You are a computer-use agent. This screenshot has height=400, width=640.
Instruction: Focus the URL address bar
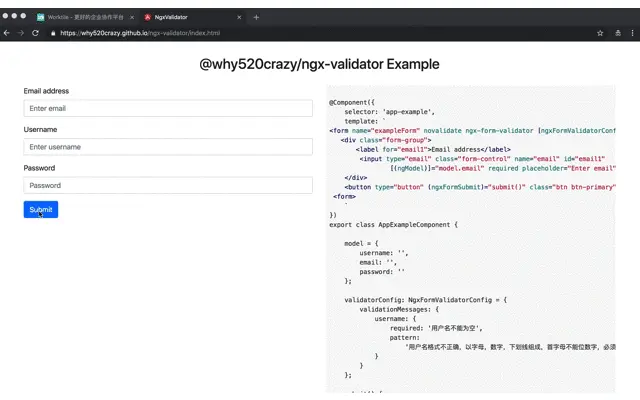point(140,33)
